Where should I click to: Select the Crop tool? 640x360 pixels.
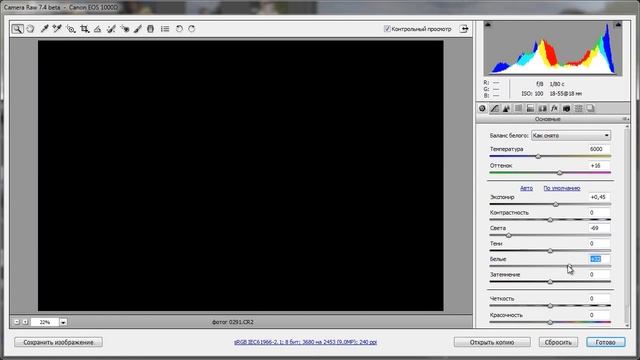pyautogui.click(x=84, y=29)
